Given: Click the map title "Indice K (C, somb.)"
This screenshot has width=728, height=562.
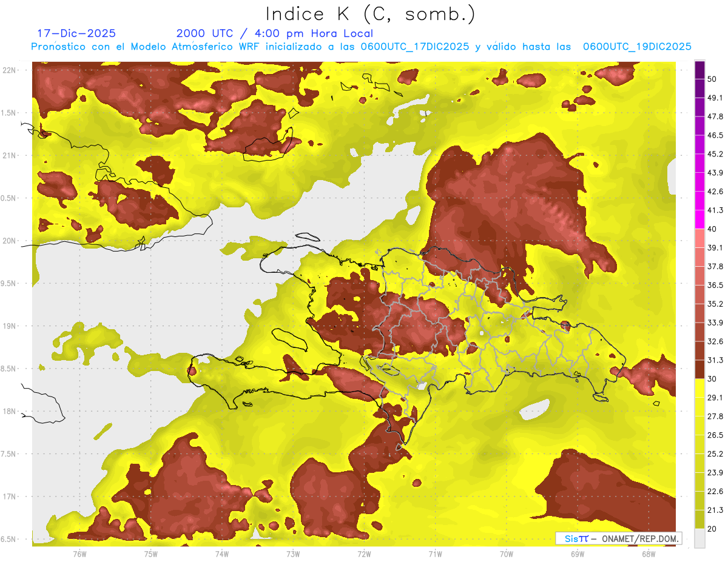Looking at the screenshot, I should [371, 15].
